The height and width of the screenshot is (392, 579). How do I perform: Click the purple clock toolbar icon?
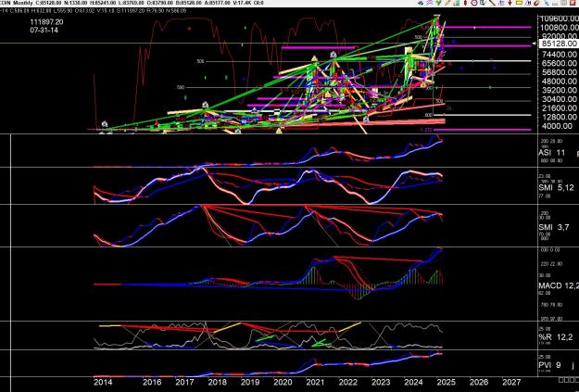(474, 3)
